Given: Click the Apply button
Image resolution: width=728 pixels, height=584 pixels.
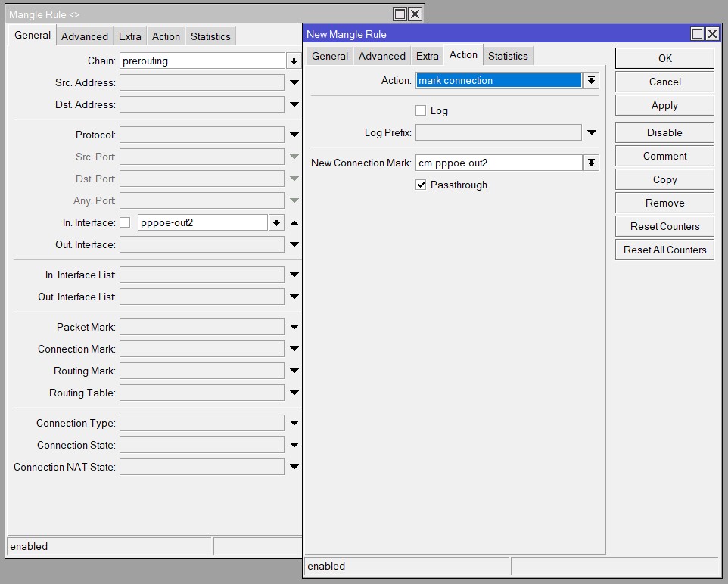Looking at the screenshot, I should click(664, 105).
